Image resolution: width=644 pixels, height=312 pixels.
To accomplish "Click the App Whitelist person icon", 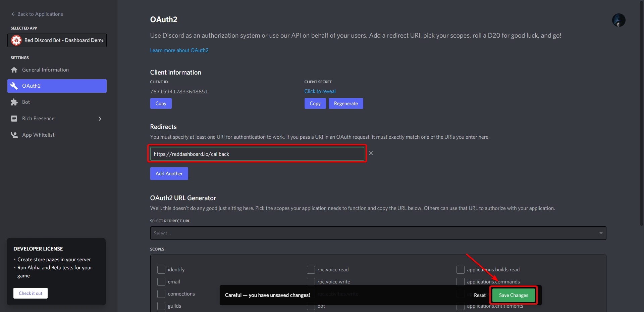I will click(x=14, y=135).
